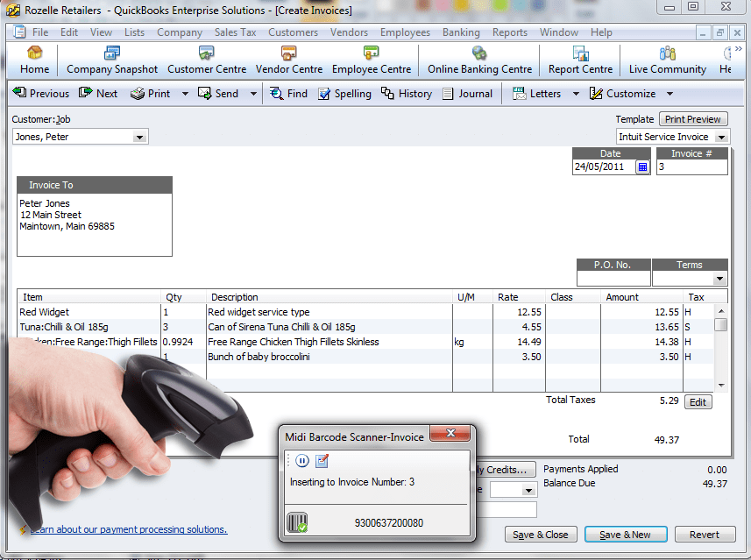Print the invoice using Print icon

(138, 93)
